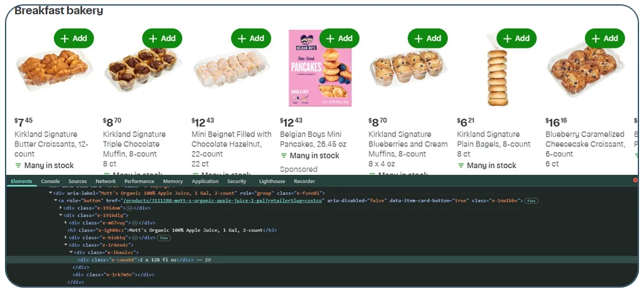Image resolution: width=644 pixels, height=292 pixels.
Task: Select the e-cauxk8 '2 x 128 fl oz' row
Action: (x=322, y=260)
